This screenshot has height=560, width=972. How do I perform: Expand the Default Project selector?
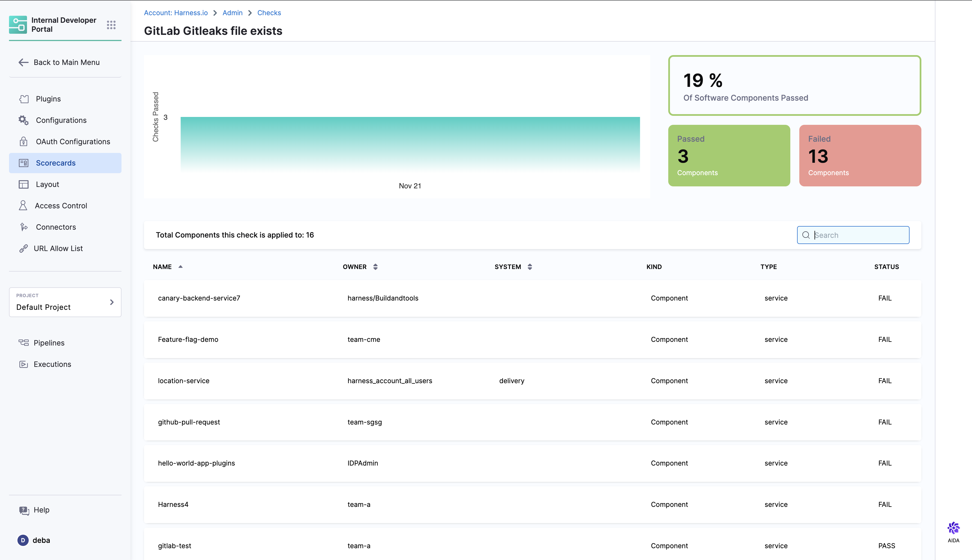point(65,302)
